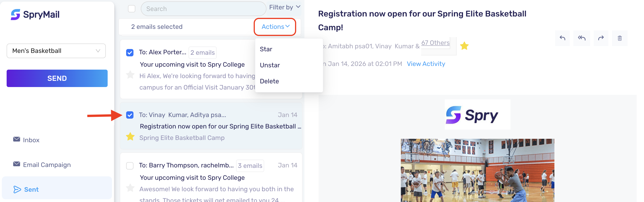Click the SEND button
This screenshot has width=644, height=202.
tap(57, 78)
